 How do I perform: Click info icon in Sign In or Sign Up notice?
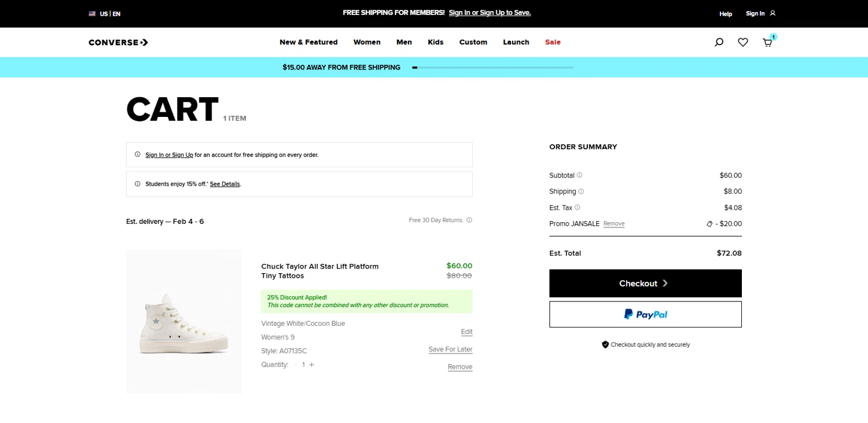point(138,155)
